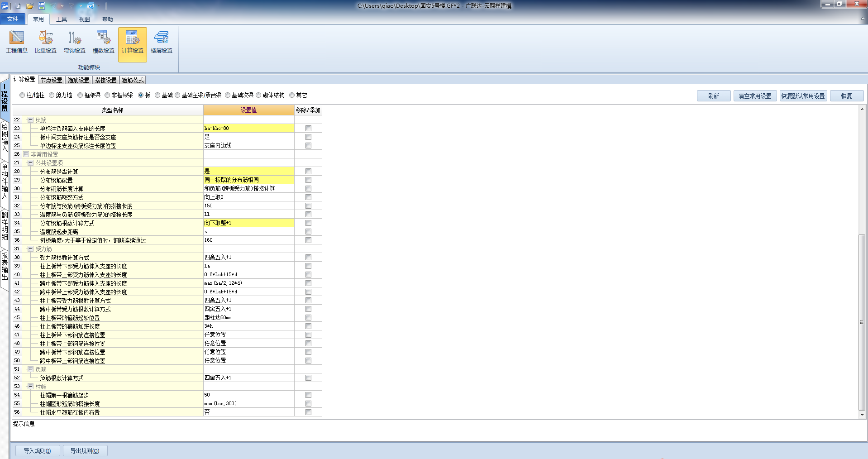868x459 pixels.
Task: Switch to 节点设置 tab
Action: (x=51, y=80)
